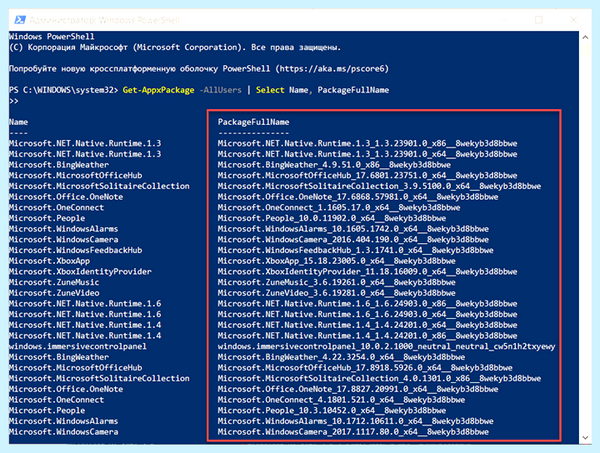Click Microsoft.WindowsCamera_2017.1117.80.0 package name

(x=353, y=432)
